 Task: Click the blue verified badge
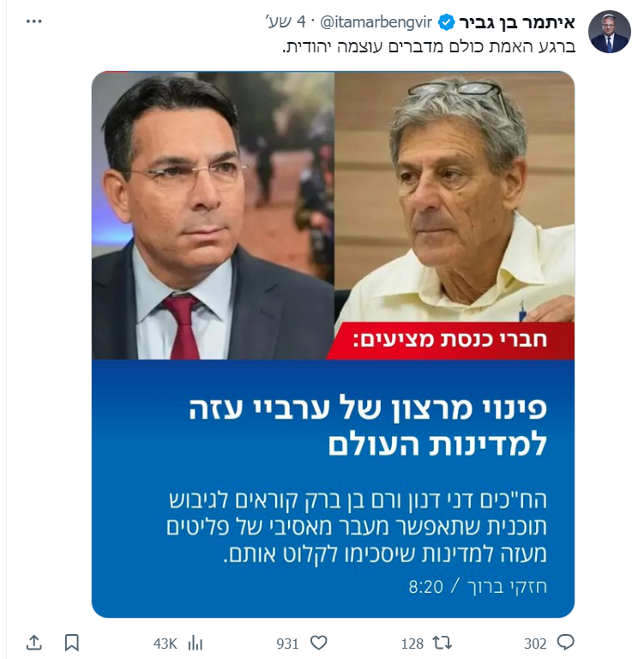(446, 22)
